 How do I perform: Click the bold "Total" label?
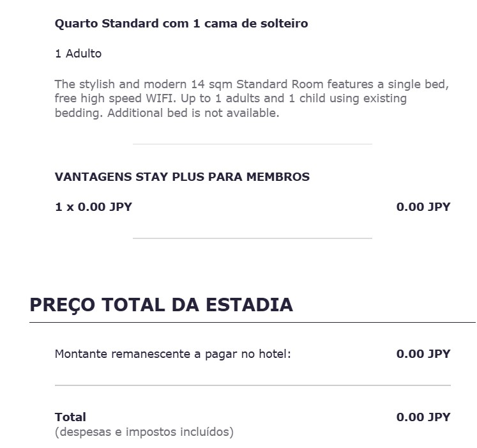70,417
